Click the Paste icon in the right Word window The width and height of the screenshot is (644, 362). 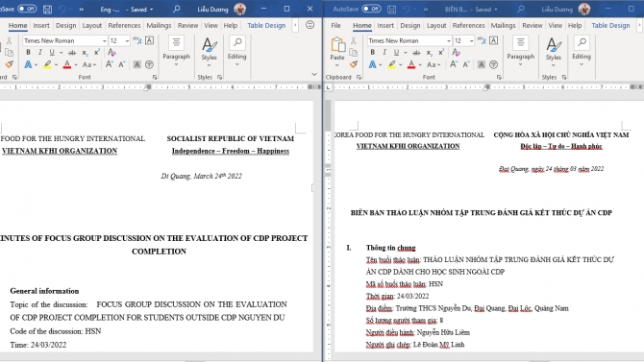click(x=337, y=44)
